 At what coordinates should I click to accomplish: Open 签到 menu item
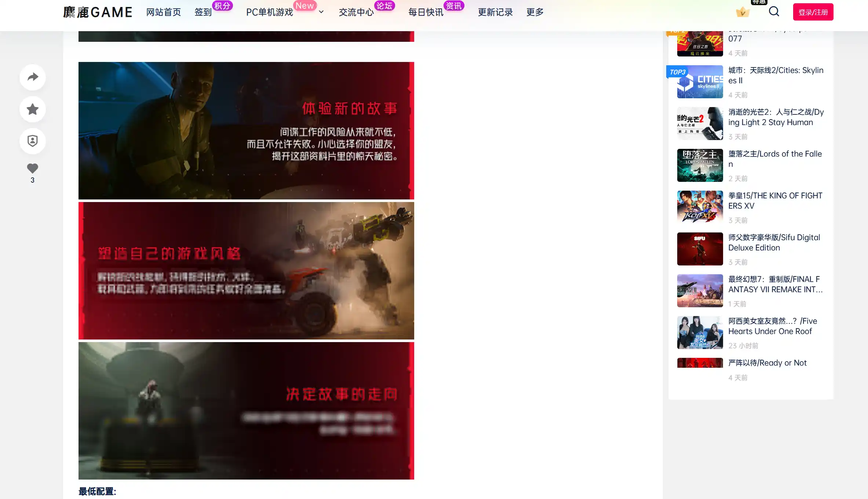(x=203, y=12)
